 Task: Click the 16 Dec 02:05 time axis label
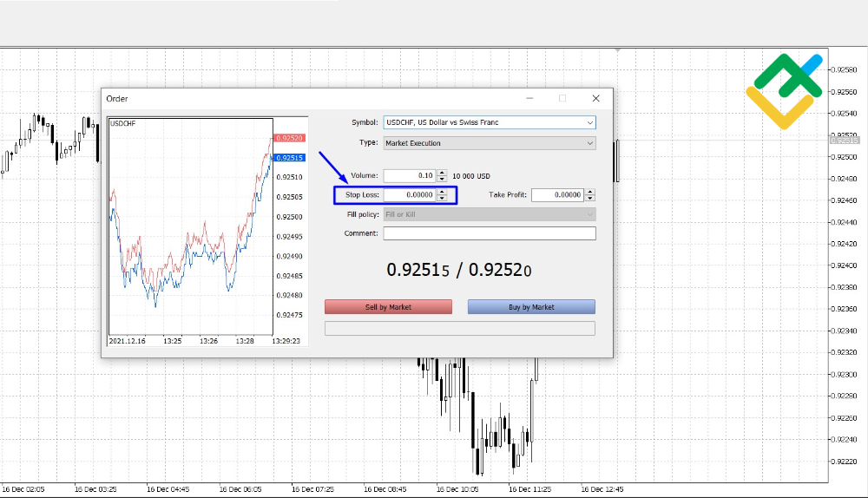click(23, 489)
